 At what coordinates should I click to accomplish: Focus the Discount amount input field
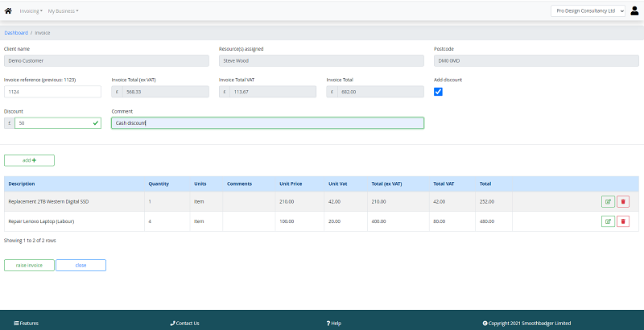[58, 122]
